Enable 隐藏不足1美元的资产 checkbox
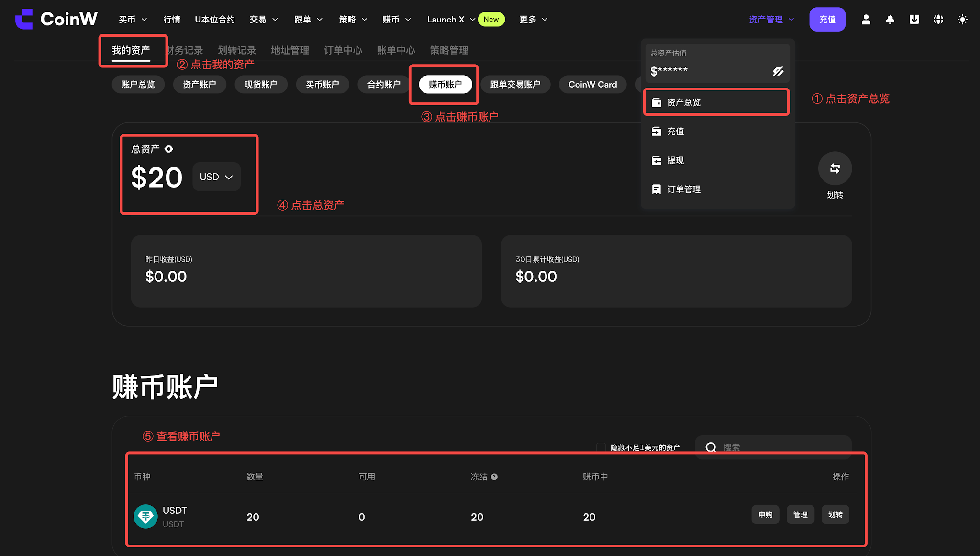This screenshot has width=980, height=556. 601,447
